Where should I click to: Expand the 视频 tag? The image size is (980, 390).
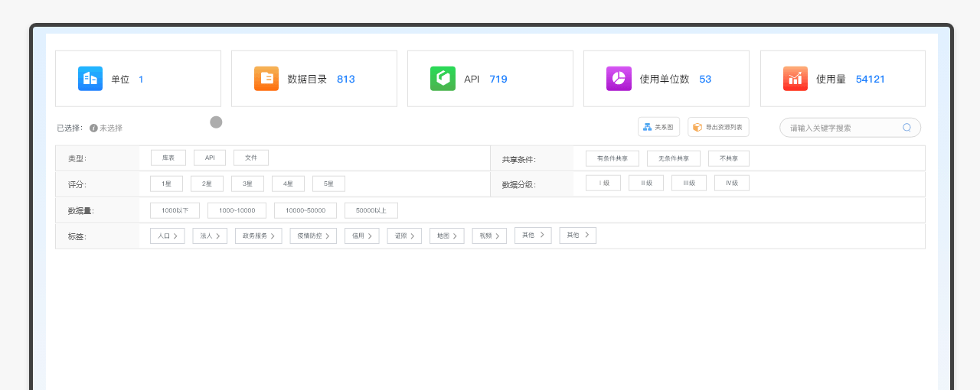(x=489, y=236)
